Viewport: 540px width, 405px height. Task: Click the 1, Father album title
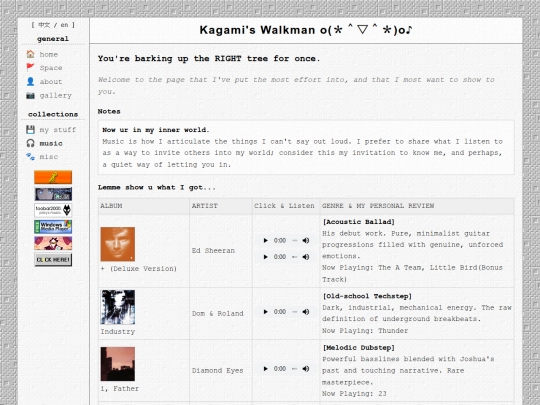coord(120,388)
